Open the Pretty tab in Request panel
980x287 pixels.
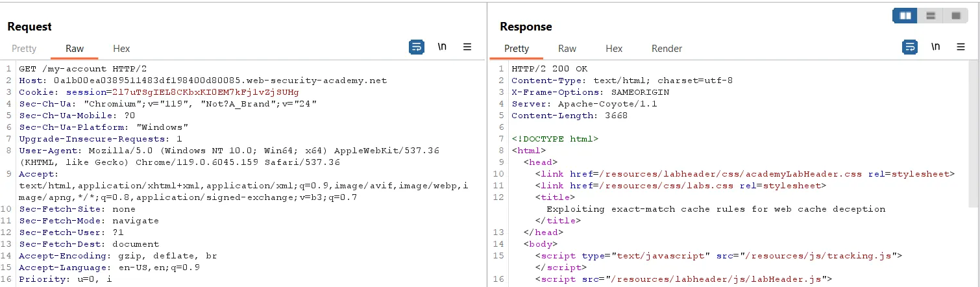24,49
